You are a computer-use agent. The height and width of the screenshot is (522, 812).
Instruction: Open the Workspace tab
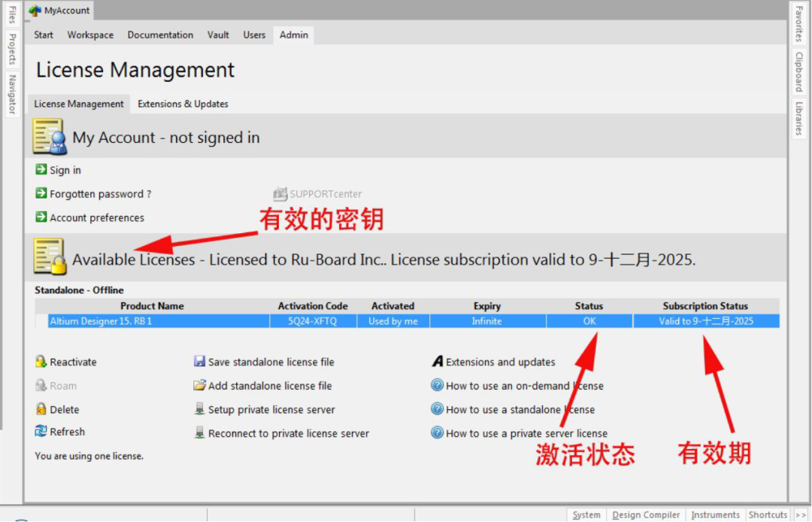90,35
